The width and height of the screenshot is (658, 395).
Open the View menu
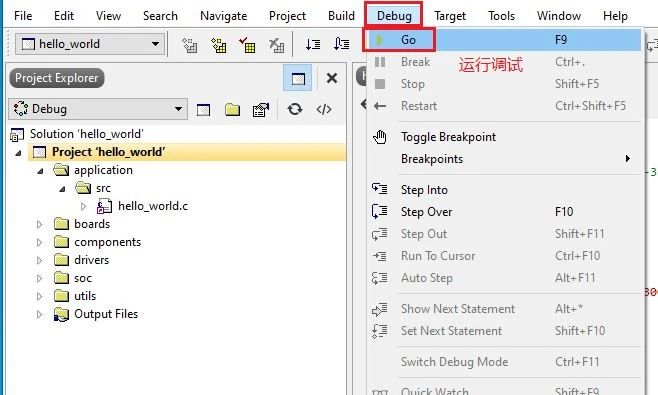pyautogui.click(x=108, y=16)
